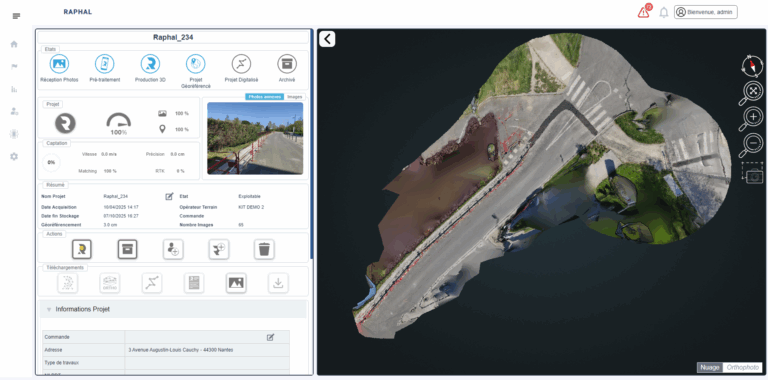Switch viewer to Nuage mode
The image size is (768, 380).
[710, 368]
